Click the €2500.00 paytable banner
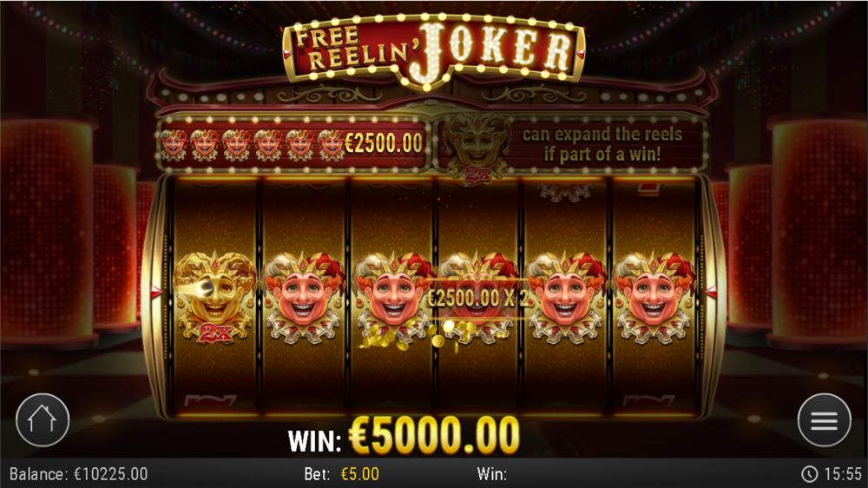 (x=293, y=144)
